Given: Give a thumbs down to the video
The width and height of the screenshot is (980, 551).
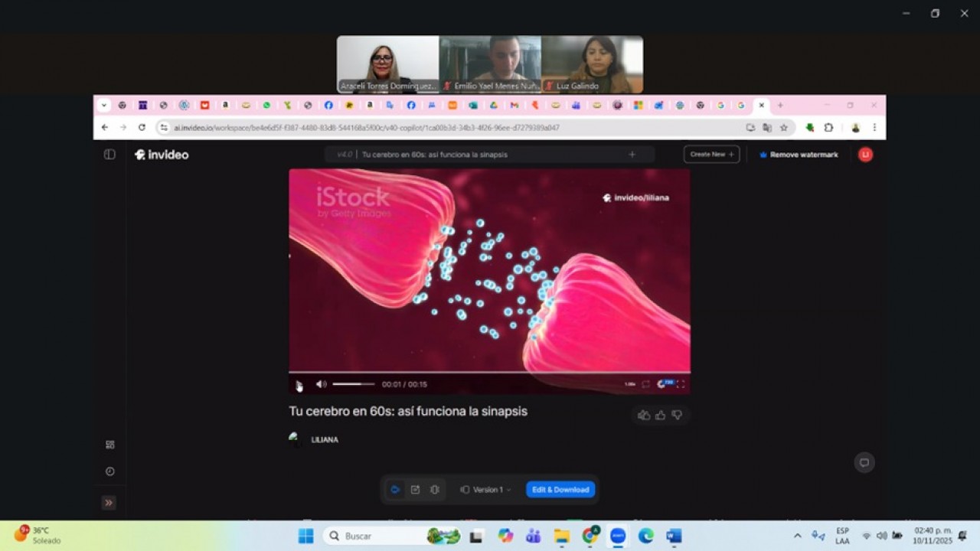Looking at the screenshot, I should coord(677,415).
